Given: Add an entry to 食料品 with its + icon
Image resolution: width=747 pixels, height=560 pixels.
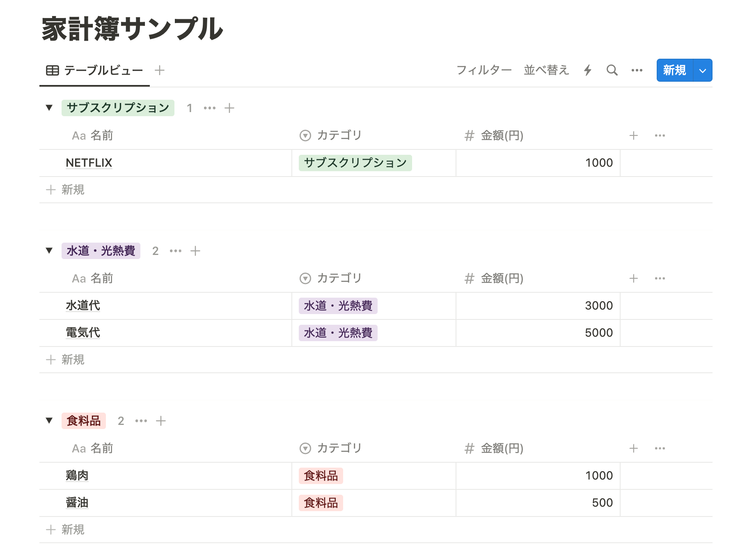Looking at the screenshot, I should point(161,421).
